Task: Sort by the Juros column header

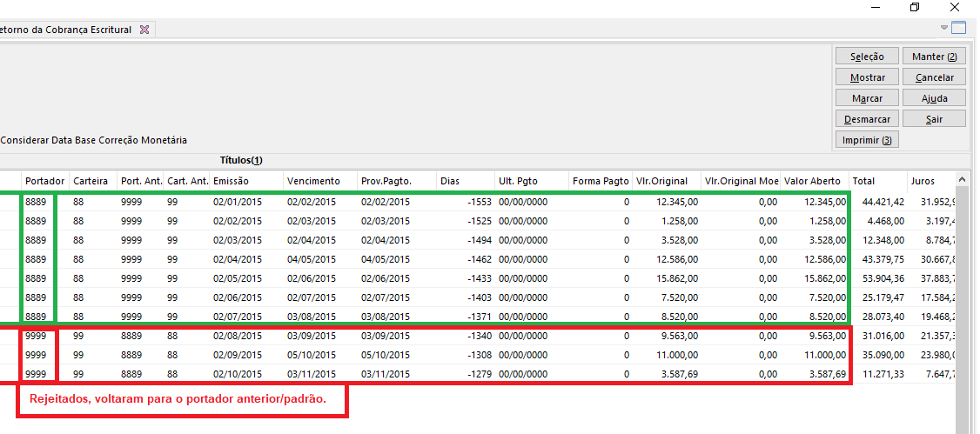Action: [931, 181]
